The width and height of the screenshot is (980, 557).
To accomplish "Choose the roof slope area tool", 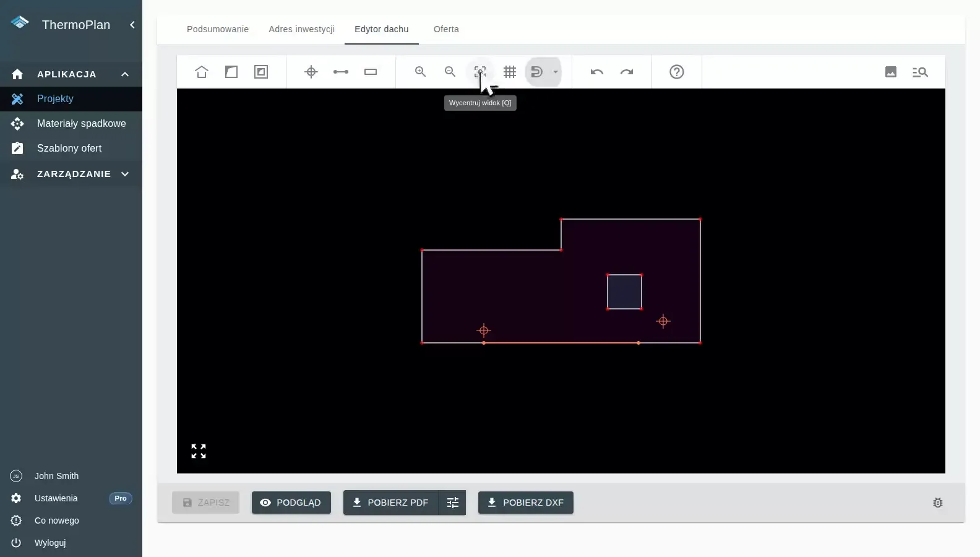I will [x=231, y=72].
